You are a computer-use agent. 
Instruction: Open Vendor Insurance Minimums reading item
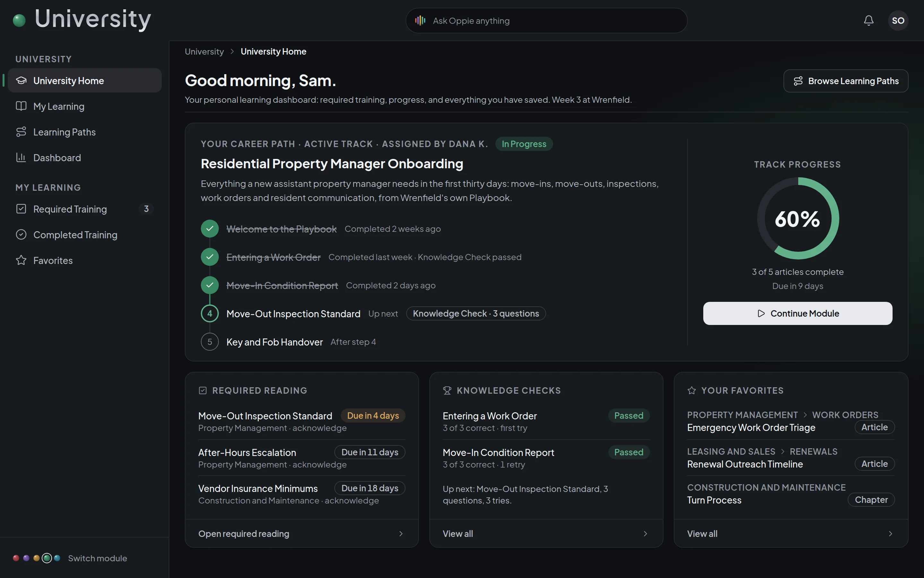(x=302, y=494)
